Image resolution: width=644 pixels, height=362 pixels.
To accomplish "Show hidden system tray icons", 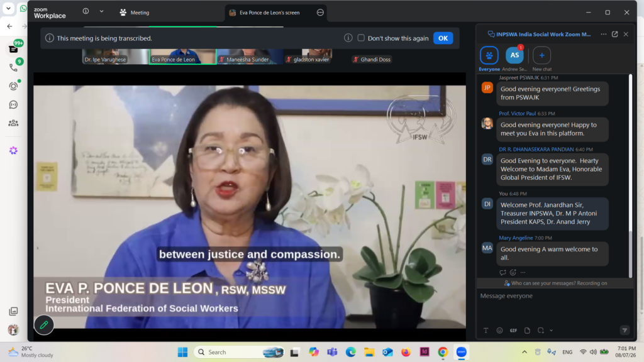I will point(525,352).
